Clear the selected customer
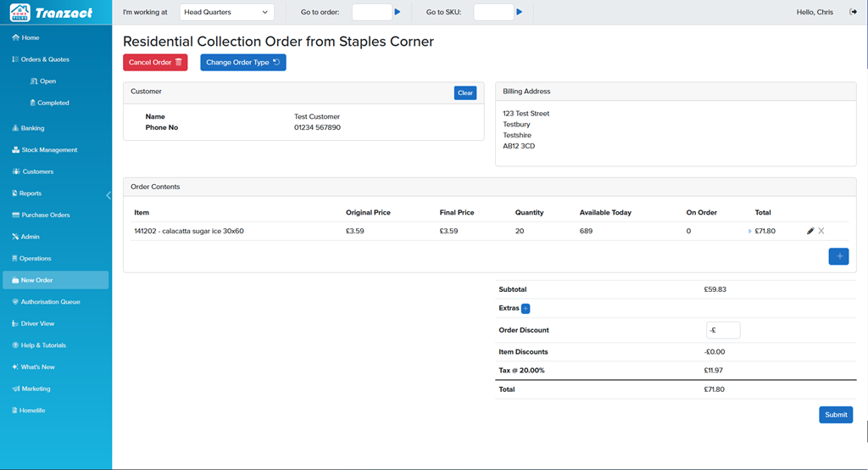This screenshot has height=470, width=868. 465,93
